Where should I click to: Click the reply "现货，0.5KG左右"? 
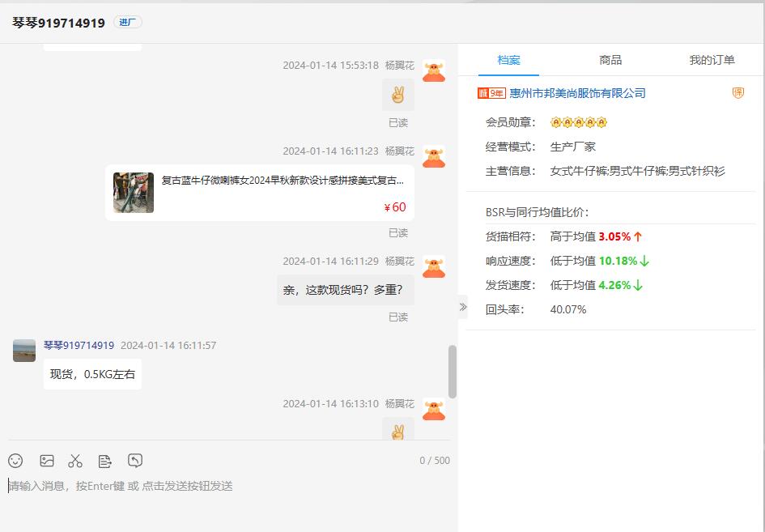[x=92, y=374]
